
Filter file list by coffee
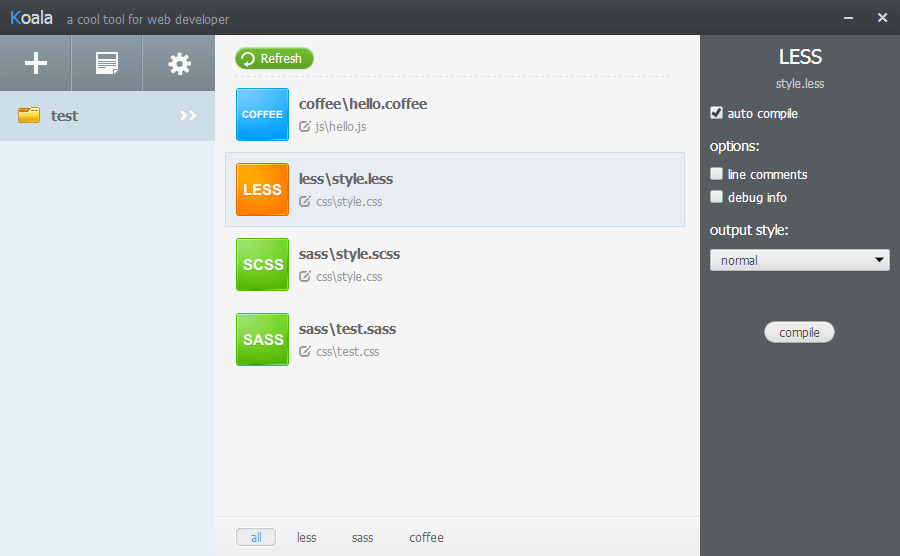point(426,538)
